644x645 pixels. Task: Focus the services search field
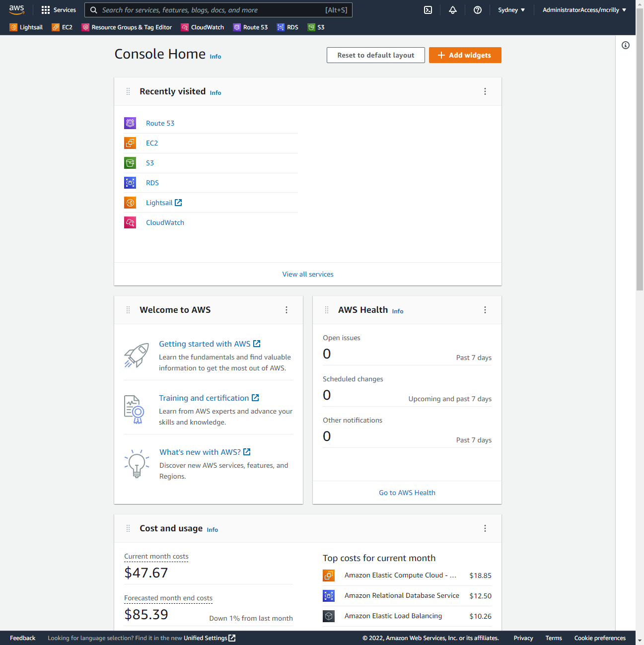click(218, 10)
